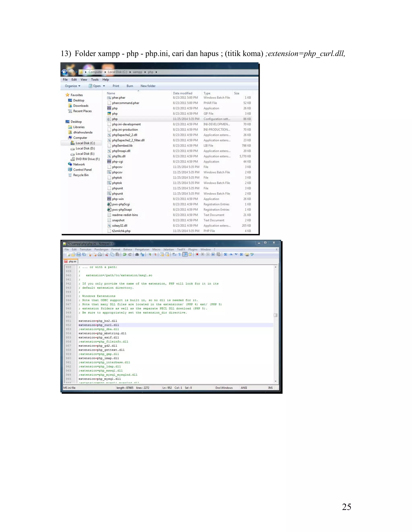Open the Temukan menu in Notepad++
The image size is (412, 532).
click(85, 250)
